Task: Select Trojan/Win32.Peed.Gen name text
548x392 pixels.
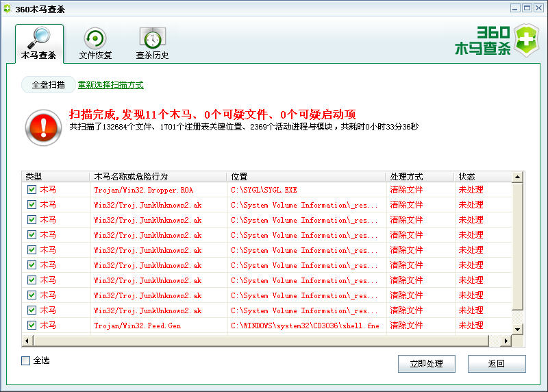Action: [x=138, y=326]
